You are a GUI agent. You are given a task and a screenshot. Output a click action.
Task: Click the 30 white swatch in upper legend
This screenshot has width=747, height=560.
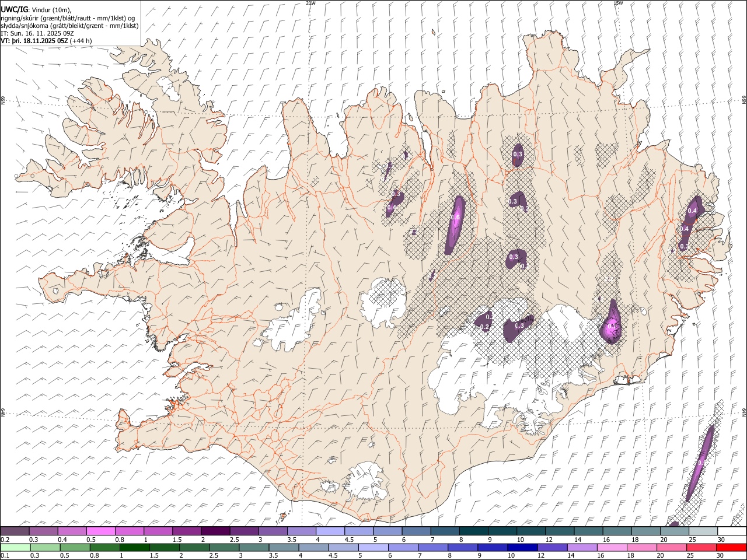(x=732, y=531)
